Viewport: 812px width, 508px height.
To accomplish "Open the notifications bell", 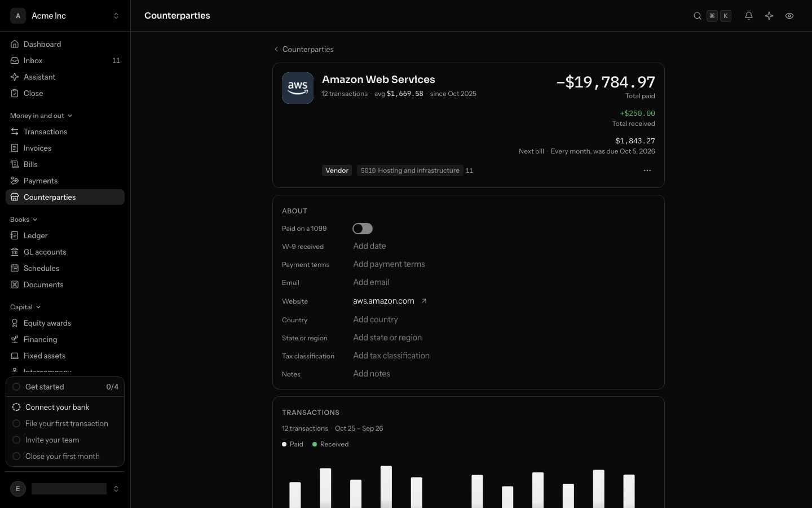I will (749, 16).
